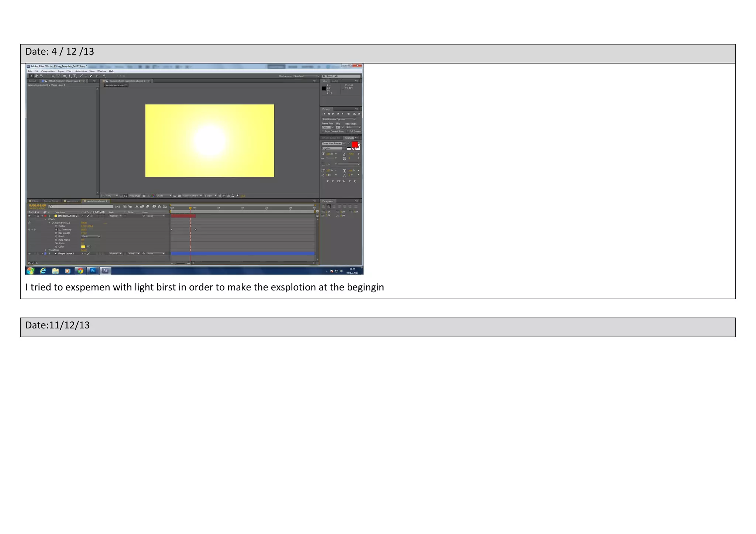Click Reset for CC Light Burst effect
756x534 pixels.
(84, 223)
